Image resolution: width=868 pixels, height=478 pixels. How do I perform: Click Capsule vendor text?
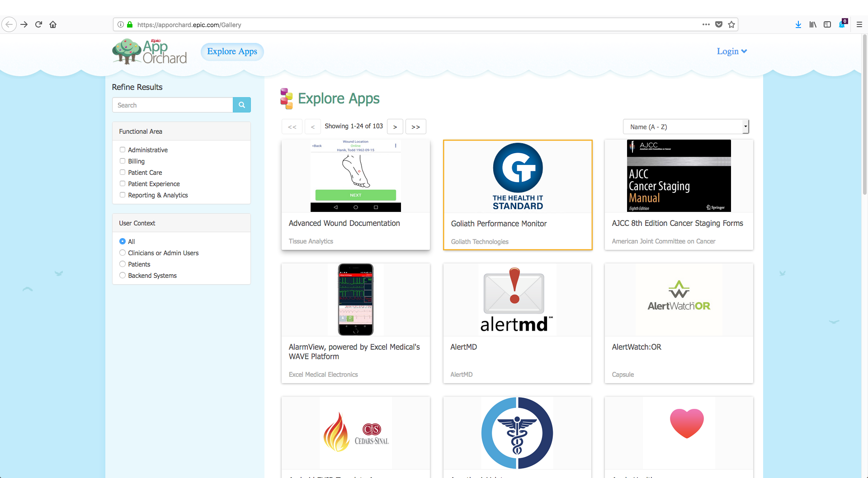[x=623, y=375]
